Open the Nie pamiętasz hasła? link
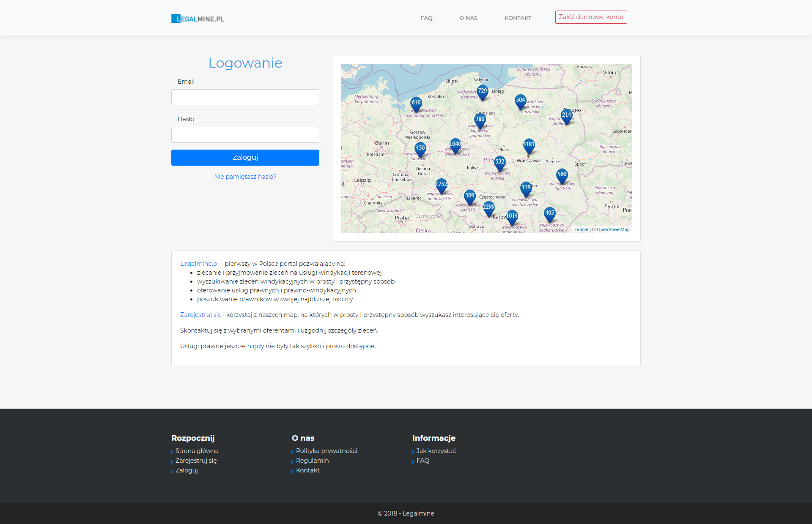Screen dimensions: 812x524 click(x=245, y=177)
